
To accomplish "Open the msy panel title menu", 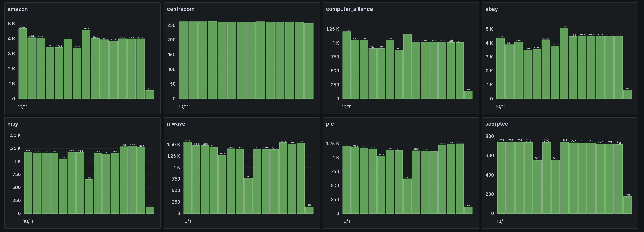I will click(13, 124).
